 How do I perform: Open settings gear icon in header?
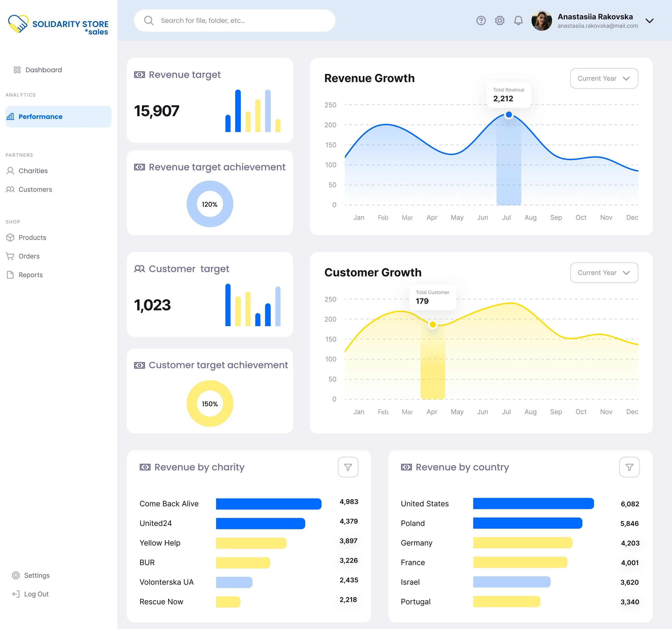(500, 21)
